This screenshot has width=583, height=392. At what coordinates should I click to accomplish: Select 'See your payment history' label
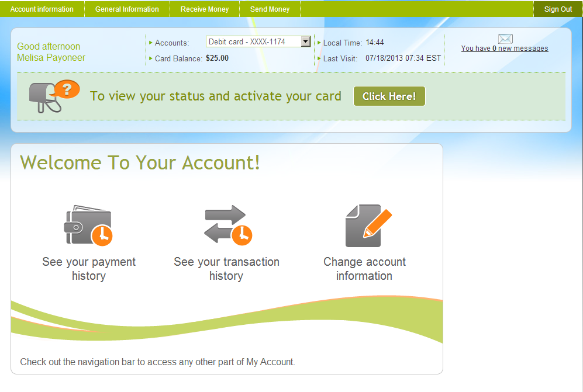pos(88,269)
